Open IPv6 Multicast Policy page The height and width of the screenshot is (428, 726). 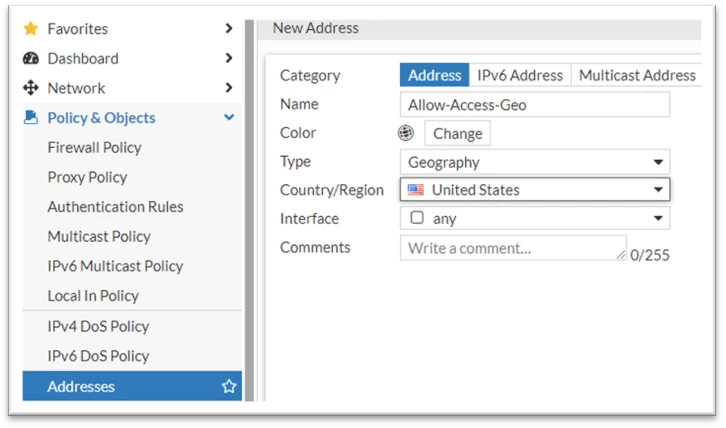click(115, 266)
